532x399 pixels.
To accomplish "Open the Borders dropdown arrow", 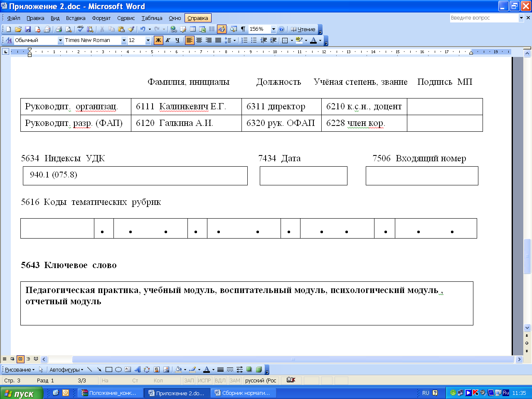I will 292,40.
